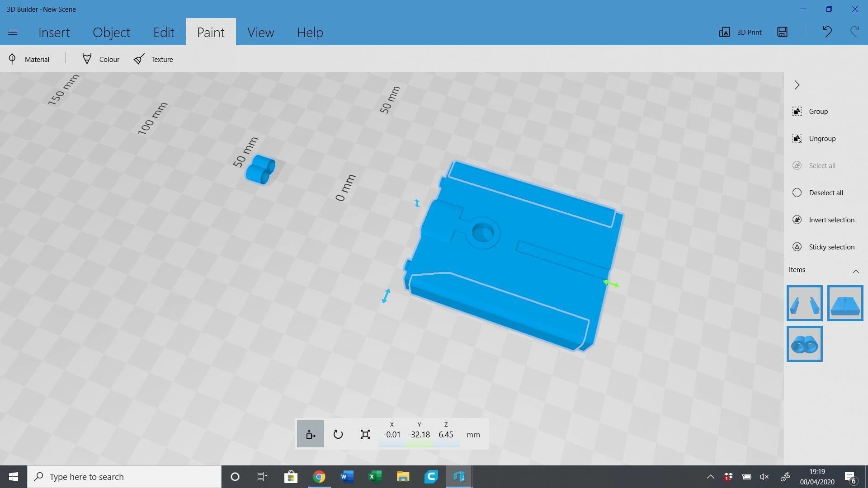Enable Sticky selection mode

(831, 247)
